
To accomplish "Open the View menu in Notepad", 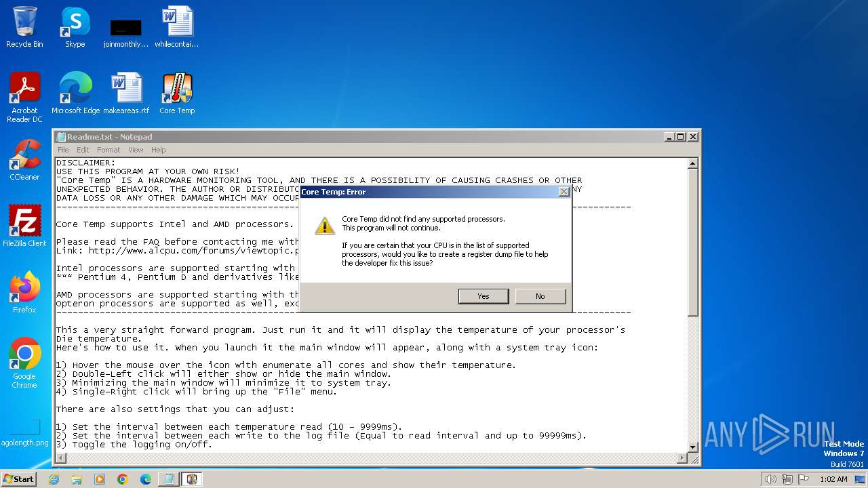I will point(136,150).
